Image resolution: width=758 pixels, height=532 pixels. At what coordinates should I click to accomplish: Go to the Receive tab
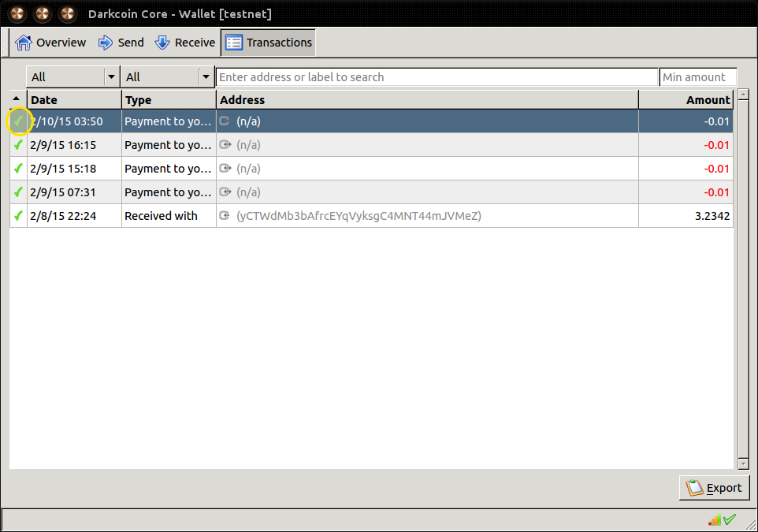pos(185,43)
